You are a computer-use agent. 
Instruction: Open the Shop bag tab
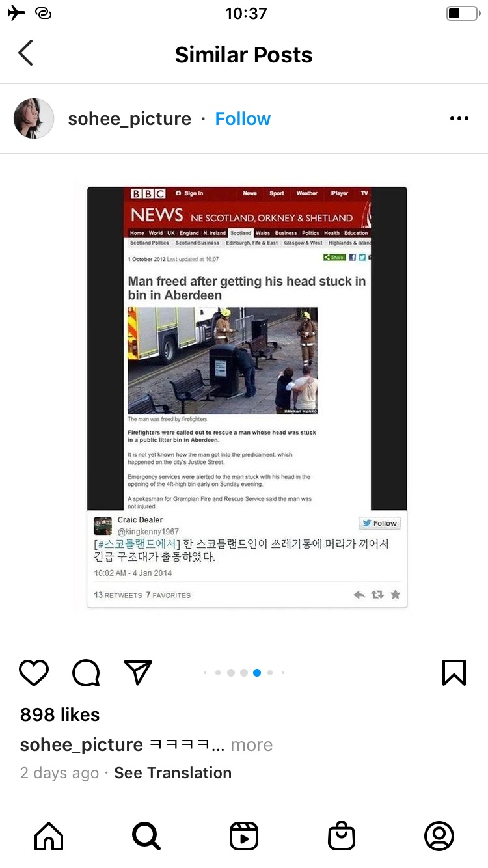(342, 836)
